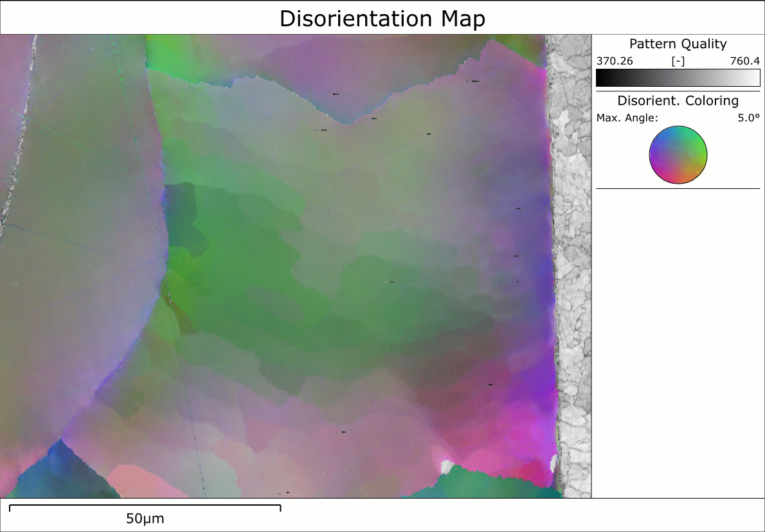Select the Max. Angle label

click(x=627, y=118)
